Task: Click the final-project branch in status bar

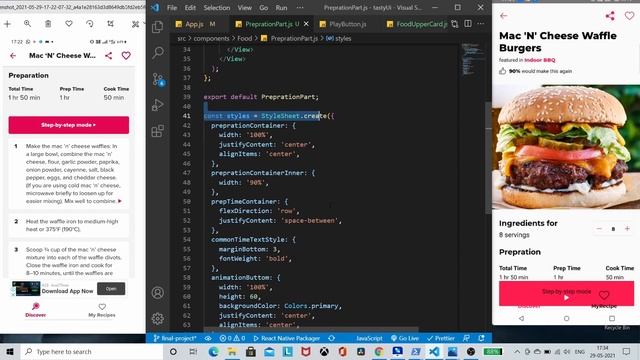Action: [x=176, y=338]
